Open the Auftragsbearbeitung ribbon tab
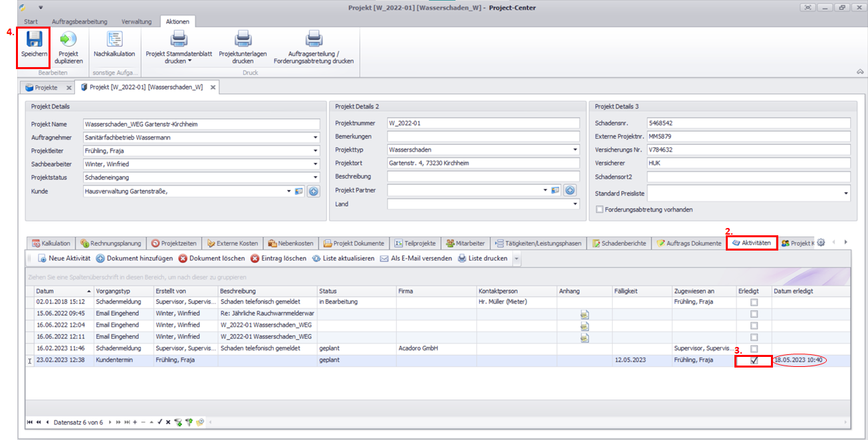Viewport: 868px width, 440px height. click(79, 22)
